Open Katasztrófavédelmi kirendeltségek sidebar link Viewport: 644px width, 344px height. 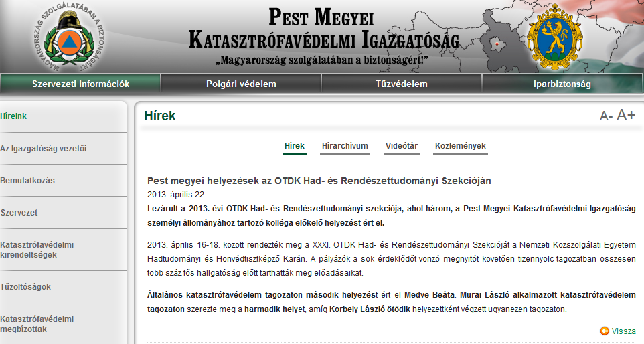click(x=37, y=250)
